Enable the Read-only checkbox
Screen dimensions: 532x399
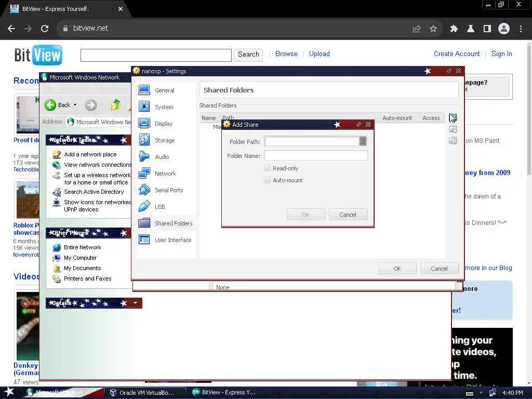pos(268,168)
